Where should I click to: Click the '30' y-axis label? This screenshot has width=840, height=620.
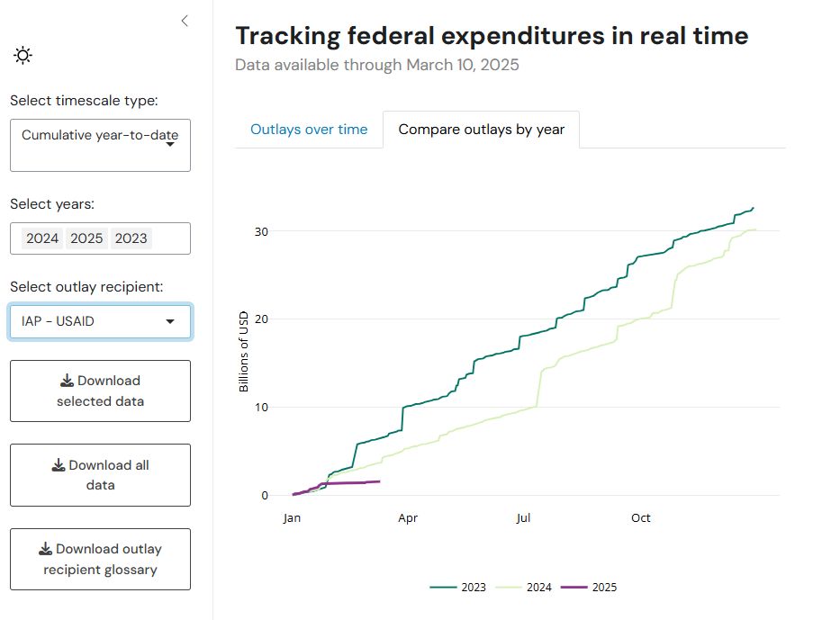[x=261, y=232]
